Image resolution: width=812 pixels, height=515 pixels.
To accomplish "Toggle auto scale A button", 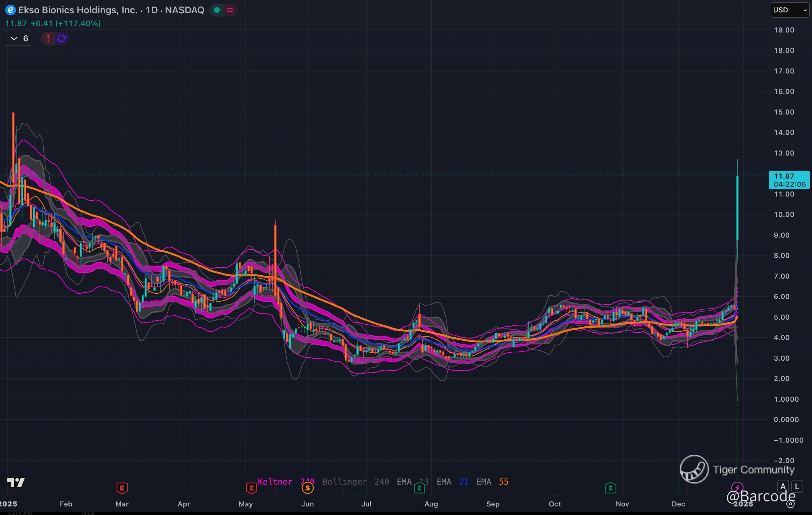I will click(x=783, y=487).
